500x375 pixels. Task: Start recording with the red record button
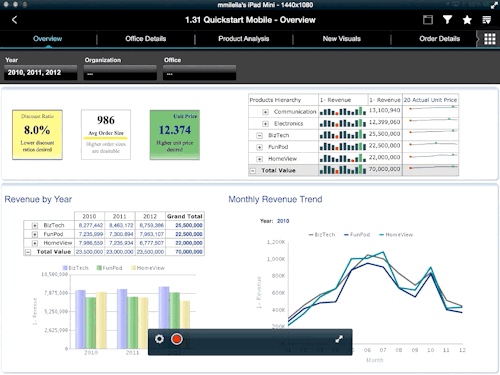177,339
